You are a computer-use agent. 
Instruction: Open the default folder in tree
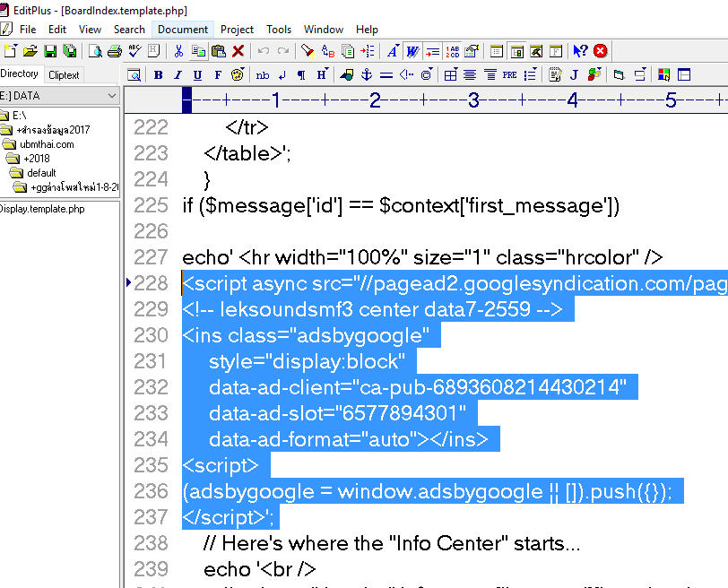(40, 172)
